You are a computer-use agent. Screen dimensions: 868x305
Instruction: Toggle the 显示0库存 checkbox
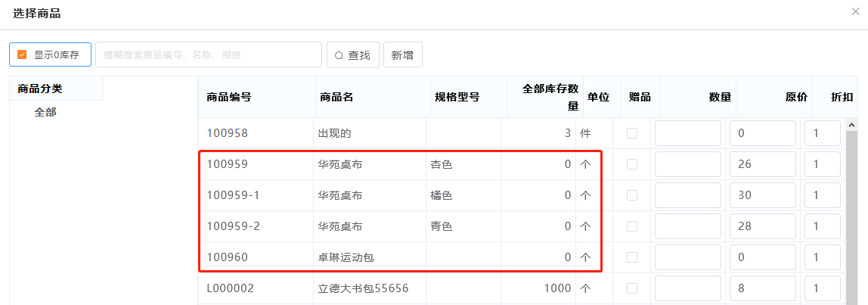click(22, 55)
